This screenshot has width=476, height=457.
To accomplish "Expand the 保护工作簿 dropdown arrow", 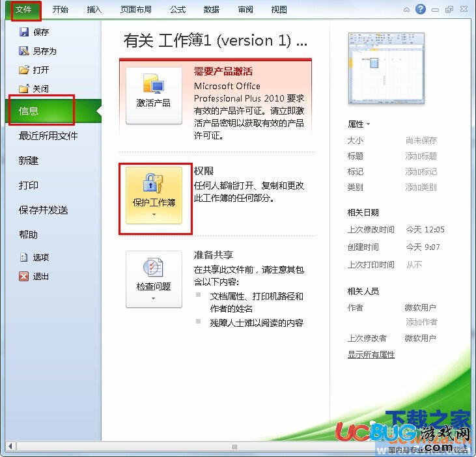I will [154, 215].
